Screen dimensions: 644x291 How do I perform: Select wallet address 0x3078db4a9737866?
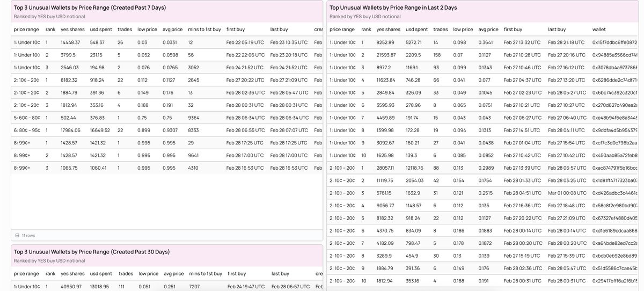(614, 68)
